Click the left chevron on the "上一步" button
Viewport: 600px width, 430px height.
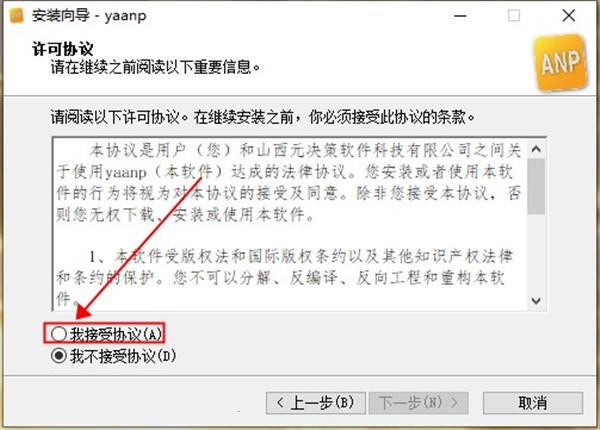pyautogui.click(x=280, y=402)
